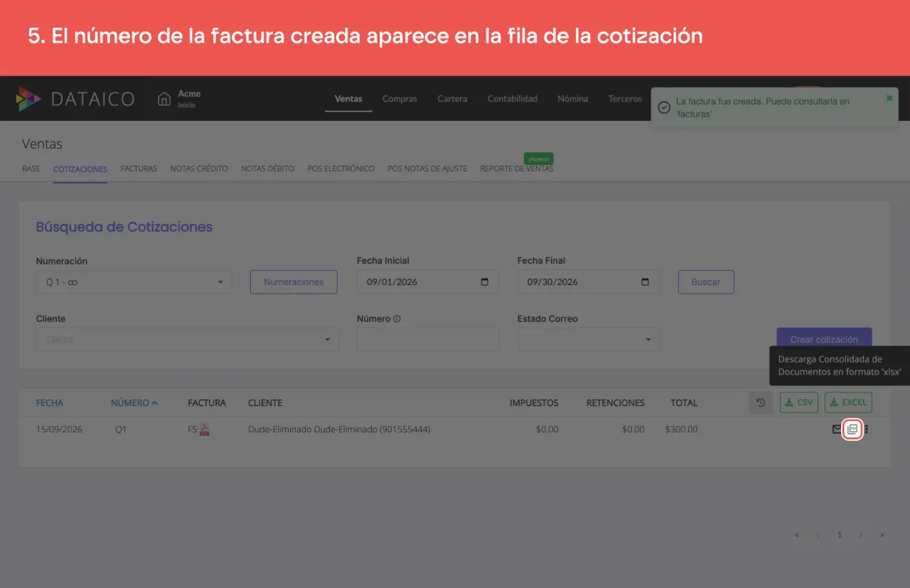
Task: Download the CSV export
Action: coord(799,402)
